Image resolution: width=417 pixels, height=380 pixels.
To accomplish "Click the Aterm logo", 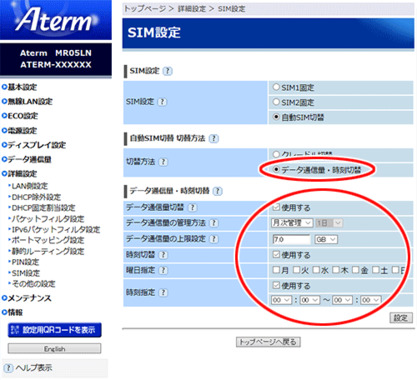I will pyautogui.click(x=55, y=20).
